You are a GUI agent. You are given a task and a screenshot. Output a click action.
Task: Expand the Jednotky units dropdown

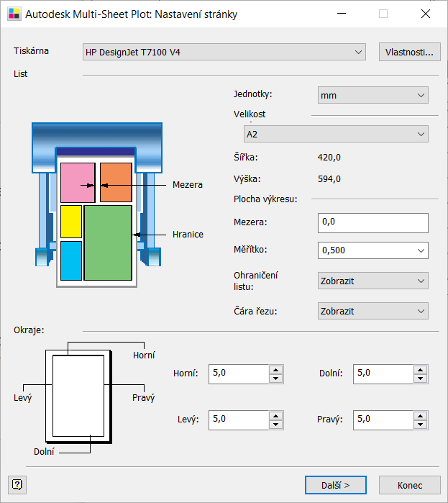point(421,95)
